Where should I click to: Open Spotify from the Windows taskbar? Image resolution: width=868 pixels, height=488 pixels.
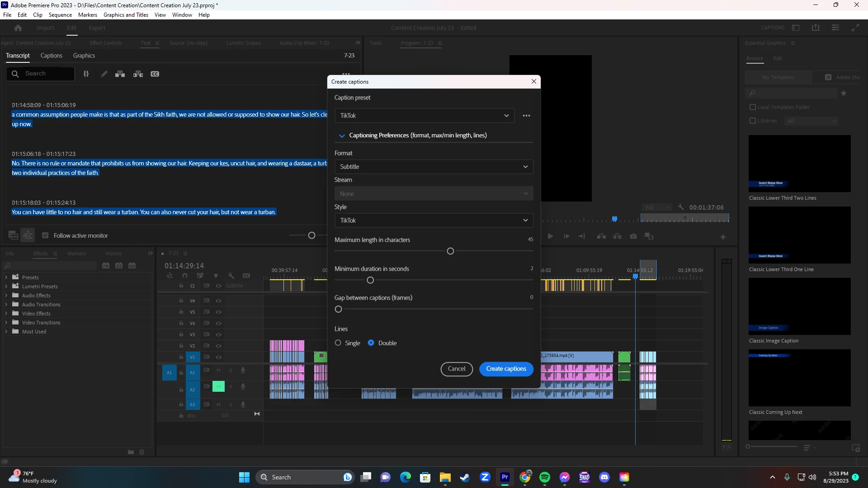click(545, 477)
